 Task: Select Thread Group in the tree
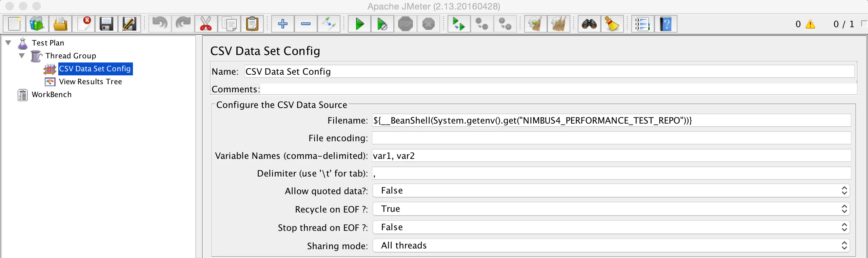[x=71, y=56]
